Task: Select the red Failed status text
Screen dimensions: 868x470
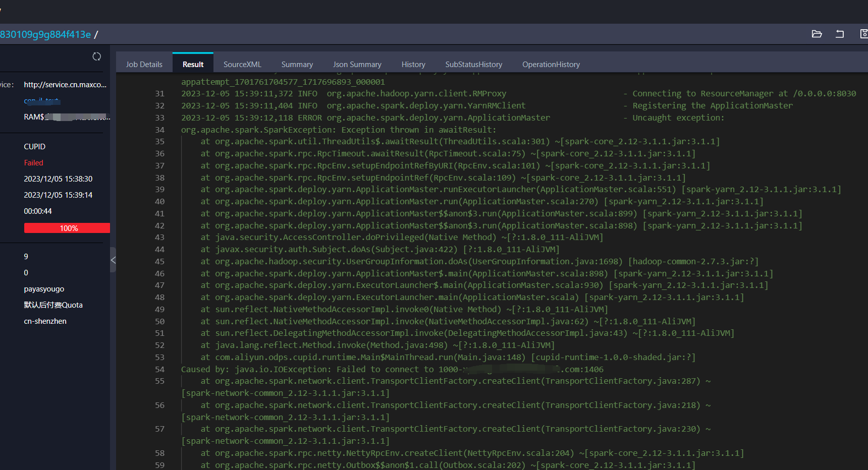Action: click(33, 163)
